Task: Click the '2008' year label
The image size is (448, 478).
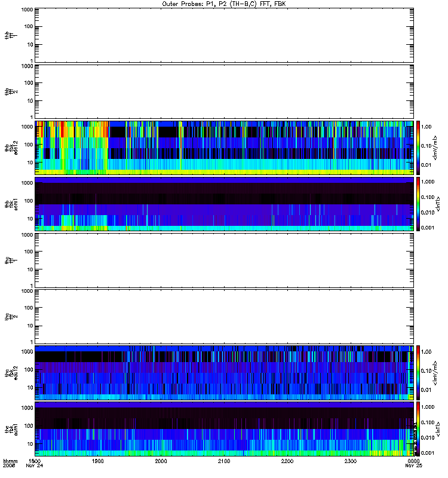Action: (x=9, y=465)
